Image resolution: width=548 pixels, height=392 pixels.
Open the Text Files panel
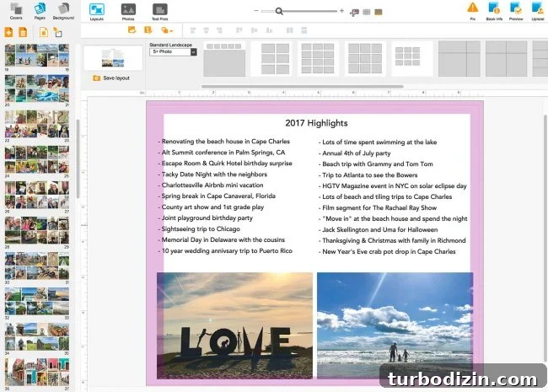[159, 11]
